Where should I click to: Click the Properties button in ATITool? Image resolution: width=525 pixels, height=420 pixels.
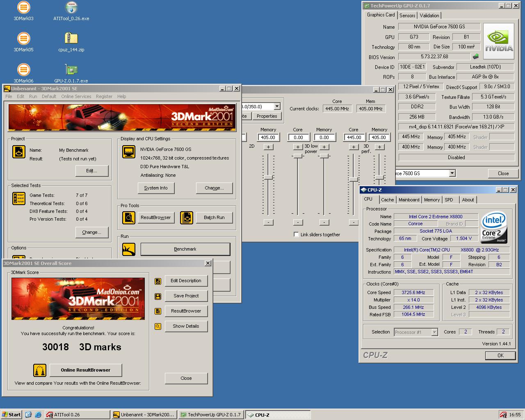pyautogui.click(x=267, y=116)
